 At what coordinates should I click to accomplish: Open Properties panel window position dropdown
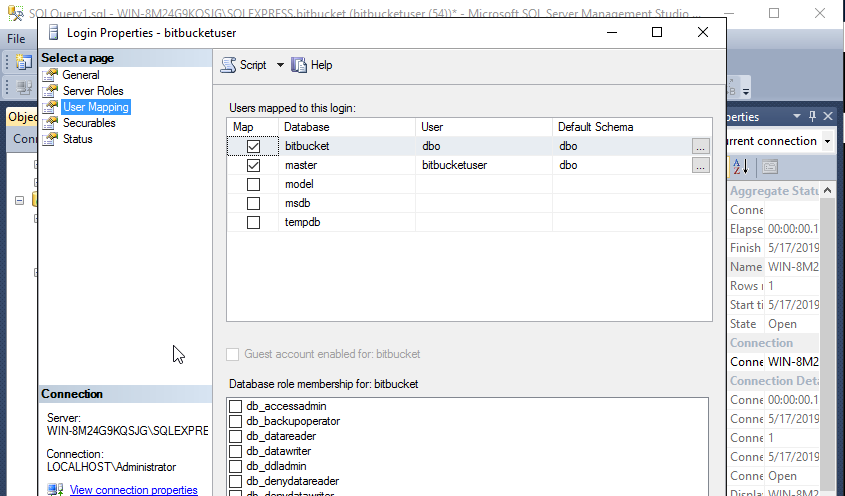797,116
